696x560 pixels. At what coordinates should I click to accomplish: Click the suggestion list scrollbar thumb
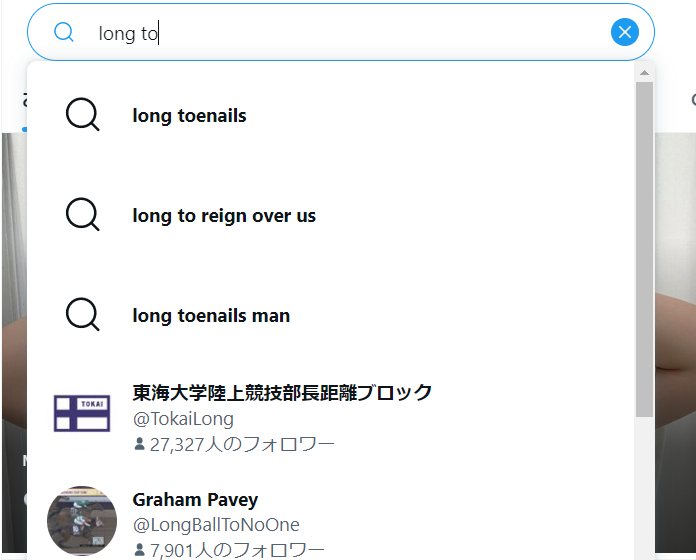644,250
